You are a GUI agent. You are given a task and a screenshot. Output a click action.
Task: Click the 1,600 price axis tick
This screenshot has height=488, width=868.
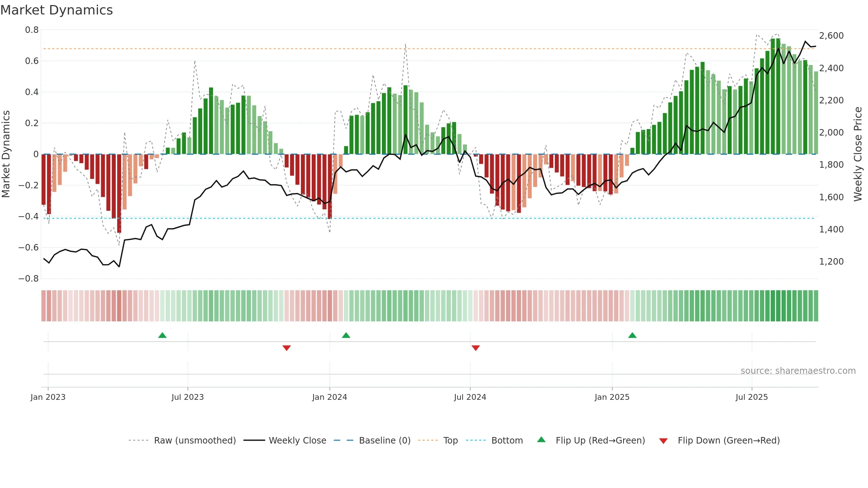(831, 197)
